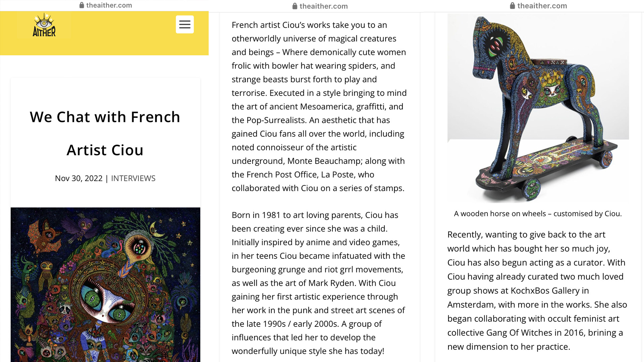Click The Aither eye logo
The width and height of the screenshot is (644, 362).
pyautogui.click(x=44, y=25)
